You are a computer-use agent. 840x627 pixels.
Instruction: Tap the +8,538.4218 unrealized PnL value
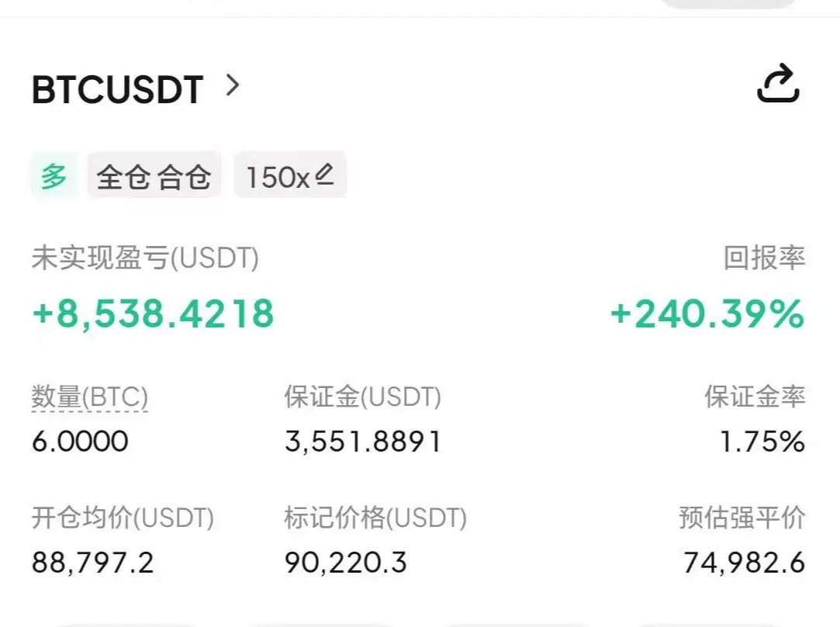[x=154, y=313]
